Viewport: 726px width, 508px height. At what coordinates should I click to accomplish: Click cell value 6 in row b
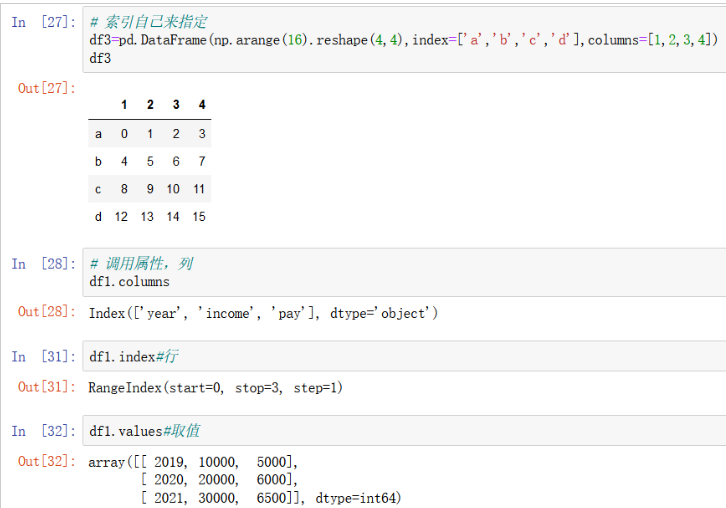click(176, 161)
